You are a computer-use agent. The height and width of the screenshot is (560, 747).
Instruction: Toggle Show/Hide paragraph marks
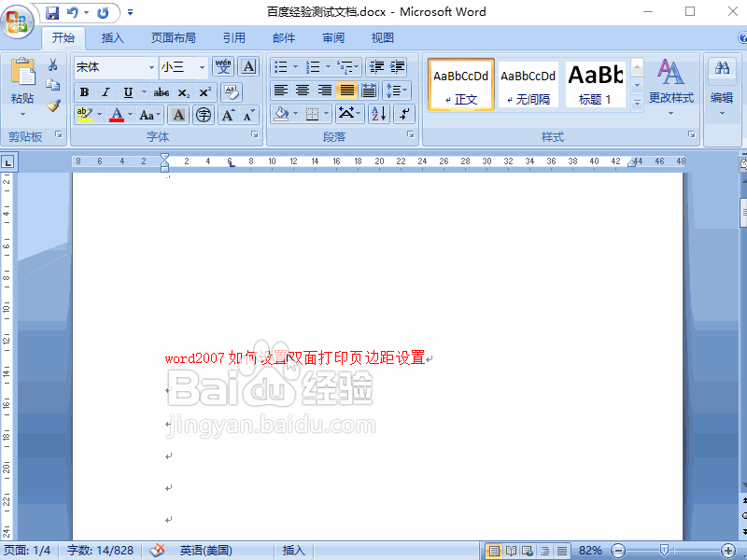(404, 113)
